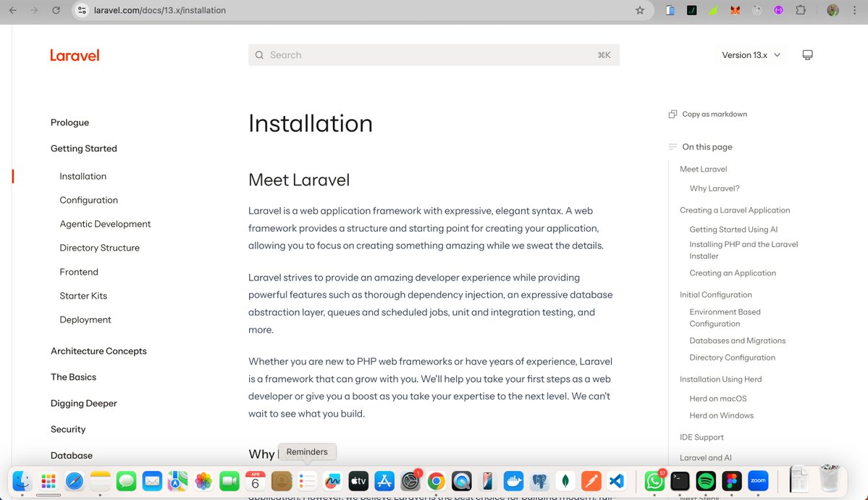This screenshot has height=500, width=868.
Task: Jump to Databases and Migrations
Action: pyautogui.click(x=738, y=341)
